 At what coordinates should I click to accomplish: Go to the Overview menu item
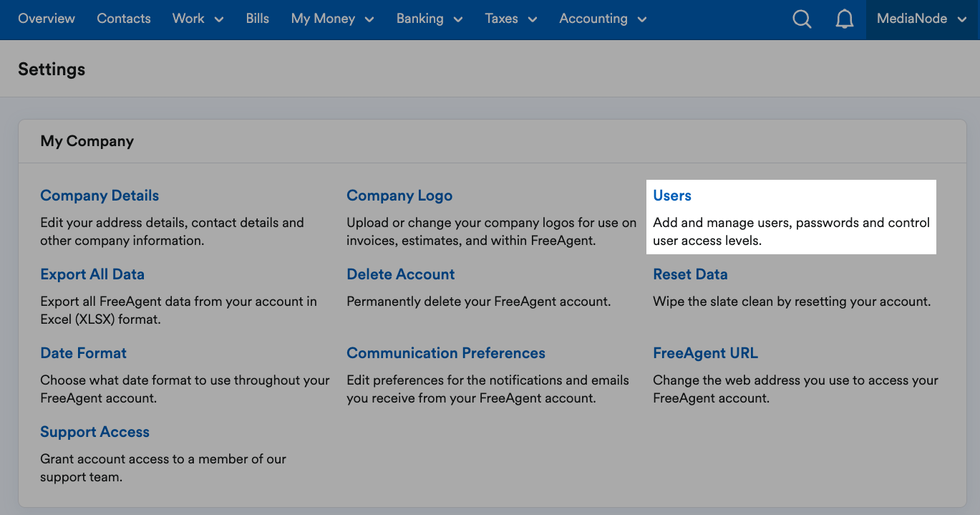46,19
